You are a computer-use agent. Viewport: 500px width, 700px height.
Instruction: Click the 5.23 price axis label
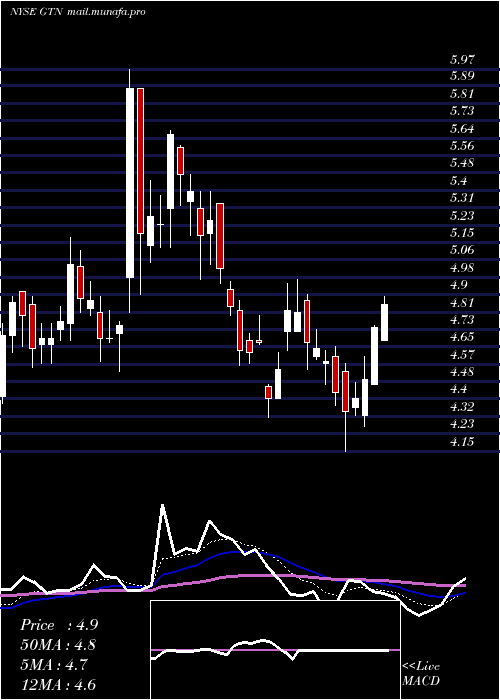(462, 216)
